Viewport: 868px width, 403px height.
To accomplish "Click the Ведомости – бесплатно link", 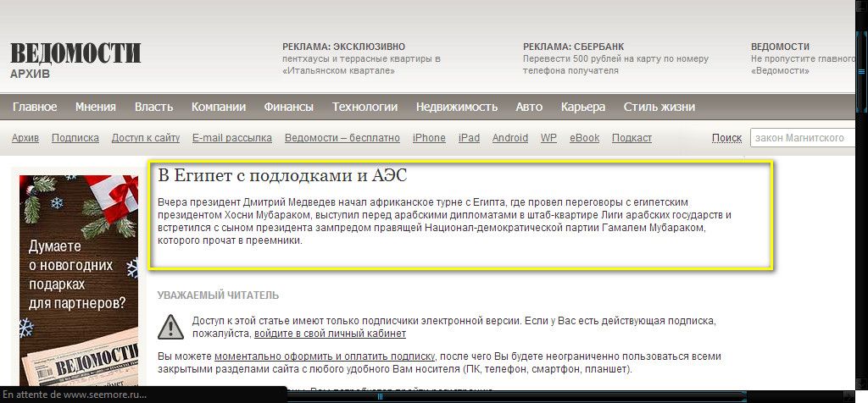I will (x=342, y=138).
